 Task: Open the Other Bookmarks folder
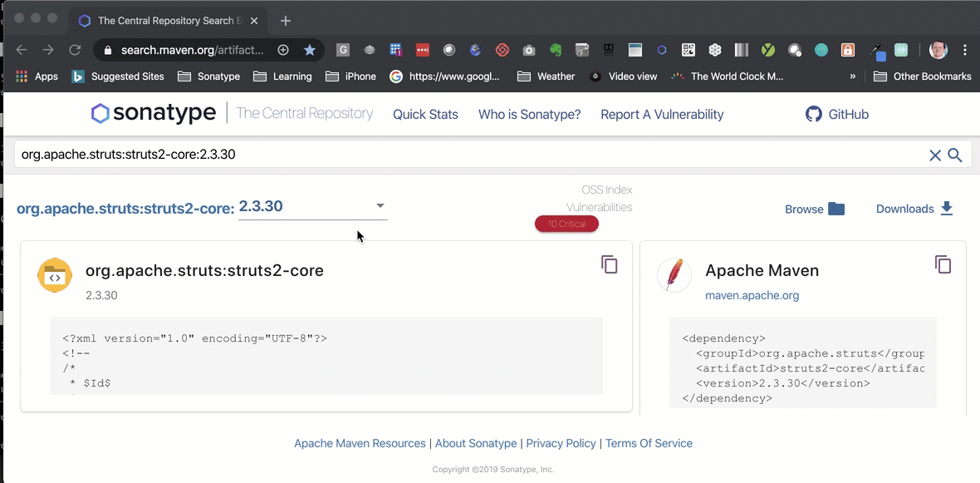(x=923, y=76)
